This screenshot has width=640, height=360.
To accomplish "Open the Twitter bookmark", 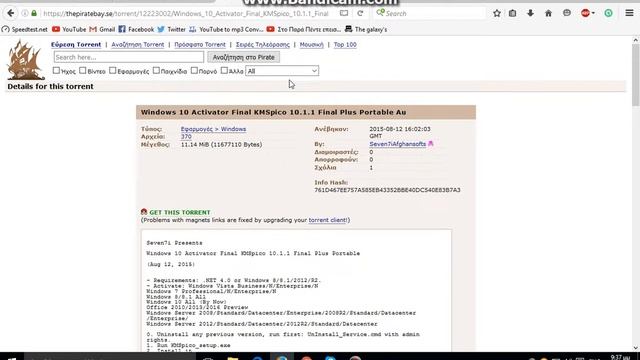I will click(171, 29).
